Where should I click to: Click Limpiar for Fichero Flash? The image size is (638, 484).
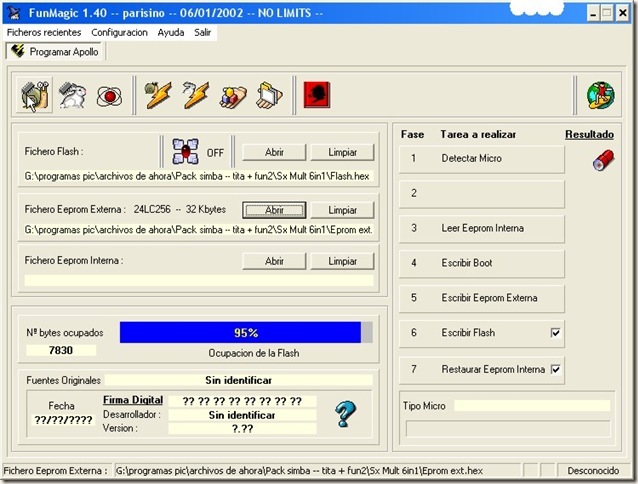pos(342,152)
